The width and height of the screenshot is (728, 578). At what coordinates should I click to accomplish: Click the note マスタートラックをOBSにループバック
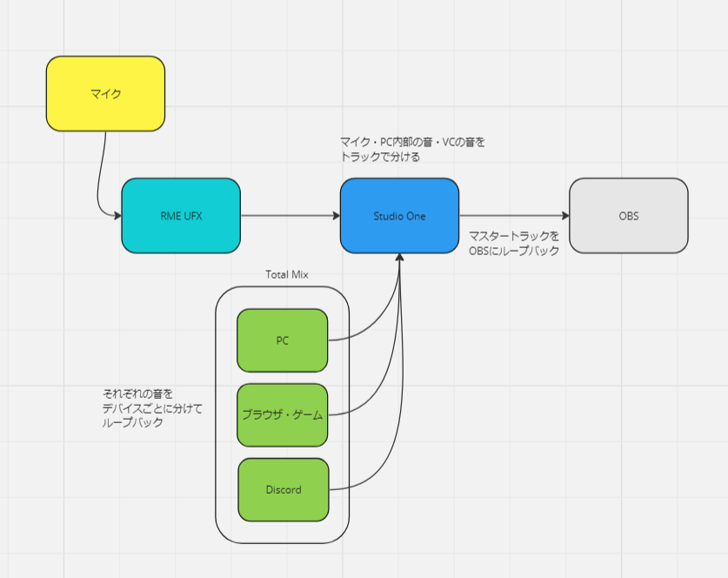pyautogui.click(x=514, y=244)
